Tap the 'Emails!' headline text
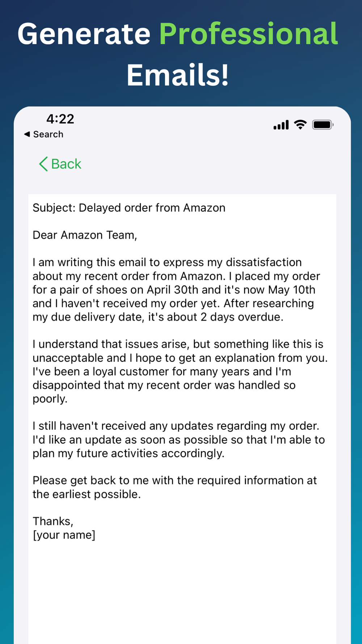Viewport: 362px width, 644px height. click(x=178, y=75)
